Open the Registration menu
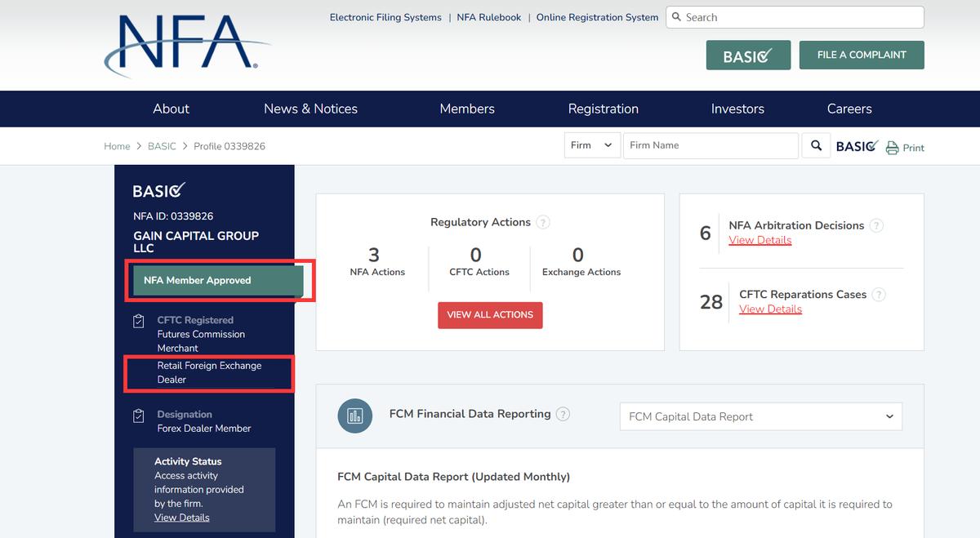 point(603,109)
